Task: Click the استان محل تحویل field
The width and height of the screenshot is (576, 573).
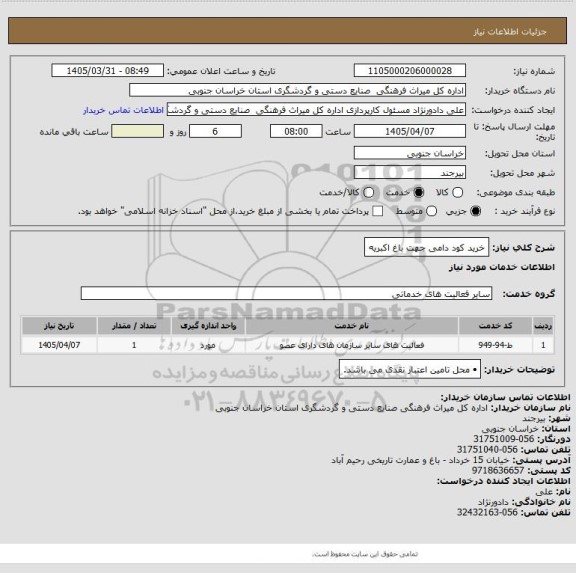Action: click(410, 153)
